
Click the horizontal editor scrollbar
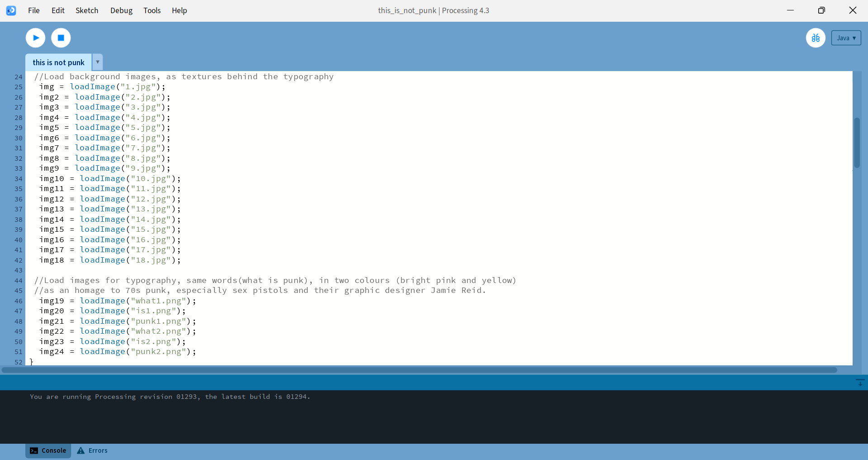tap(419, 370)
